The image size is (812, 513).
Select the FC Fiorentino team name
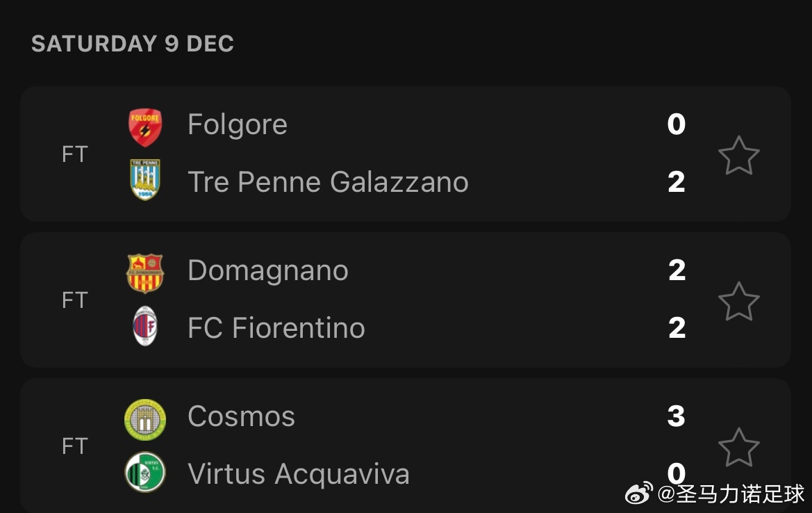point(276,328)
